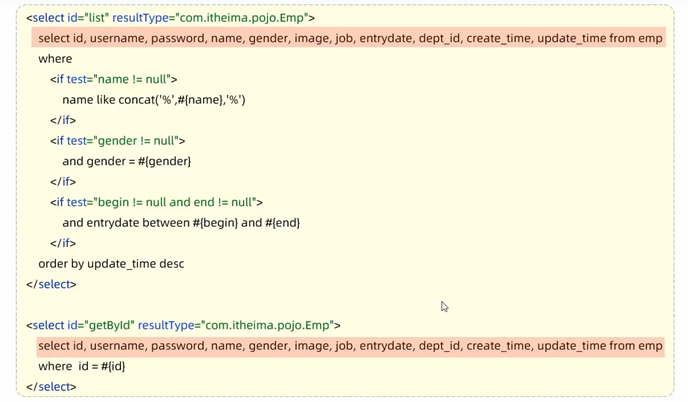Click the standalone "where" keyword line
Screen dimensions: 688x402
point(55,59)
